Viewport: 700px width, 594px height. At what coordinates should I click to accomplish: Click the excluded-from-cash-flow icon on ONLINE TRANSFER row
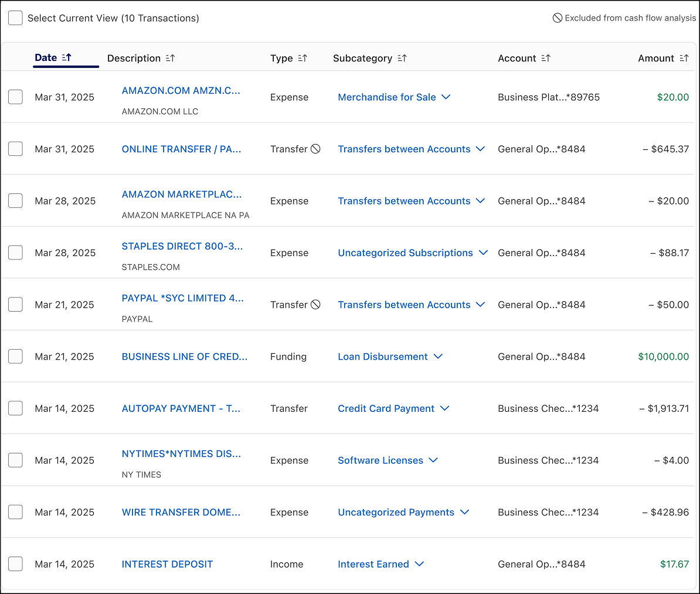[x=316, y=149]
